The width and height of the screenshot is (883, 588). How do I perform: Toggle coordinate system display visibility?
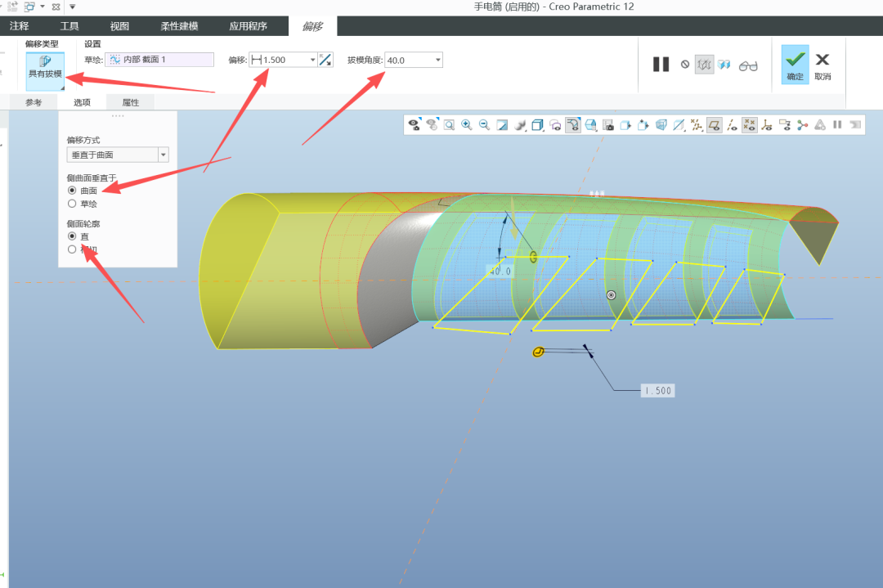pos(766,125)
